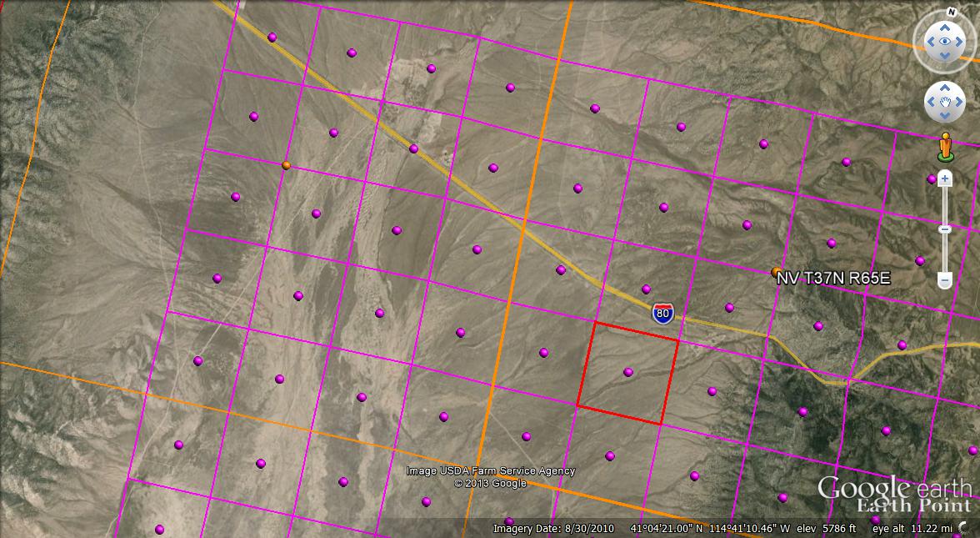Select purple dot inside red highlighted section
Image resolution: width=980 pixels, height=538 pixels.
[x=628, y=372]
